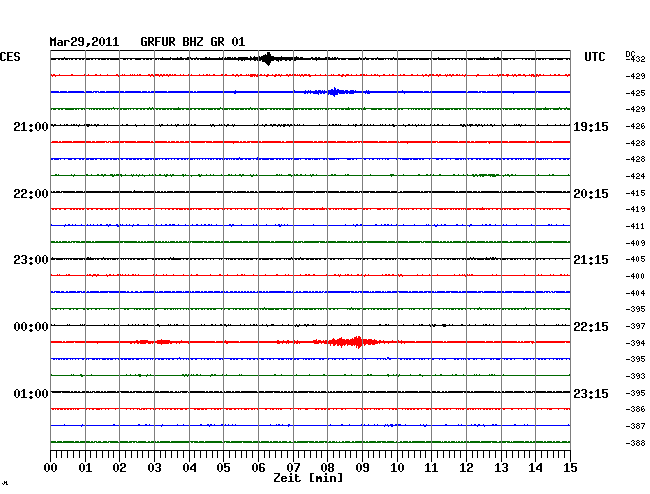Screen dimensions: 650x494
Task: Select the station title GRFUR BHZ GR 01
Action: pos(192,42)
